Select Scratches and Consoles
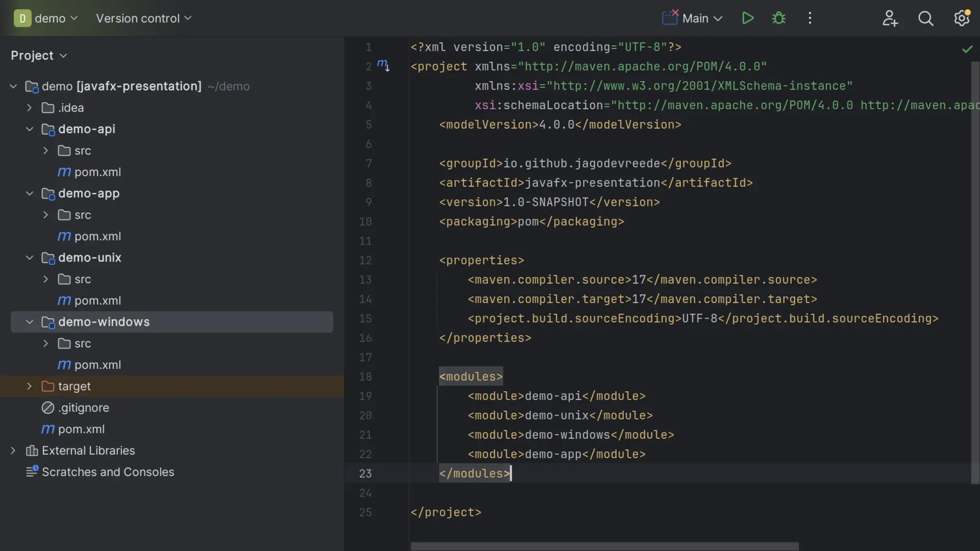 click(x=108, y=472)
